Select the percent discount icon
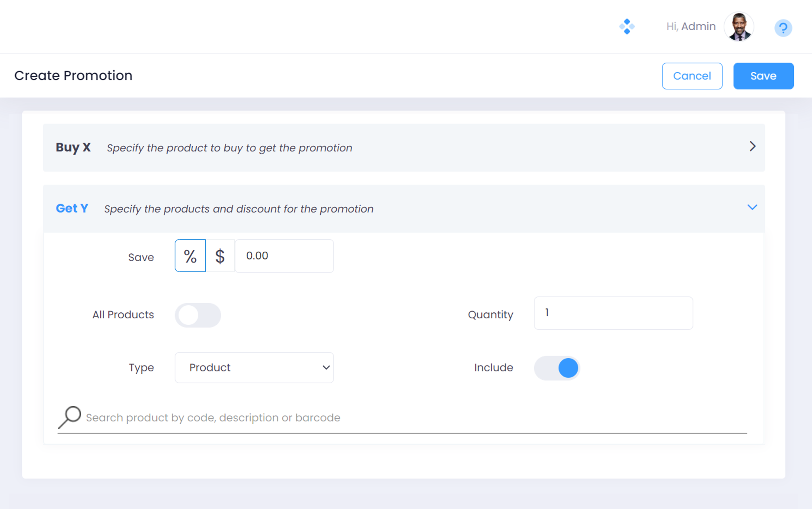Viewport: 812px width, 509px height. [190, 256]
